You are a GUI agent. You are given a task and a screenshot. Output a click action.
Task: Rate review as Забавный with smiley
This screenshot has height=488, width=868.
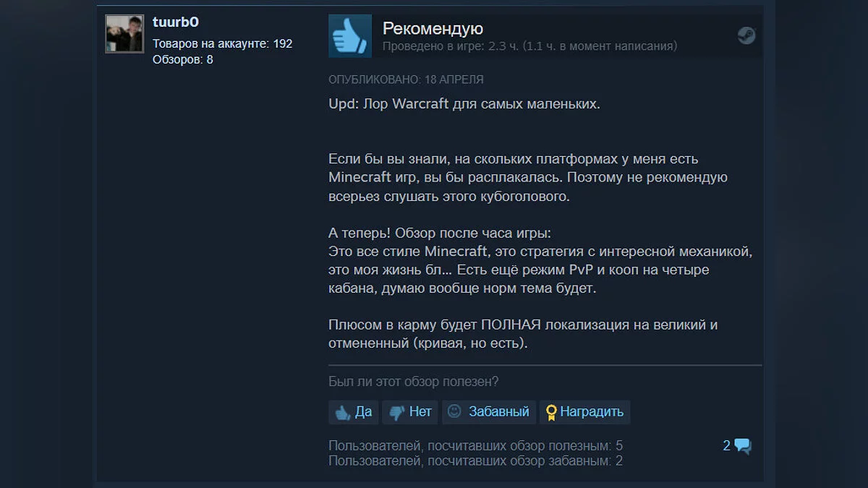[x=489, y=412]
